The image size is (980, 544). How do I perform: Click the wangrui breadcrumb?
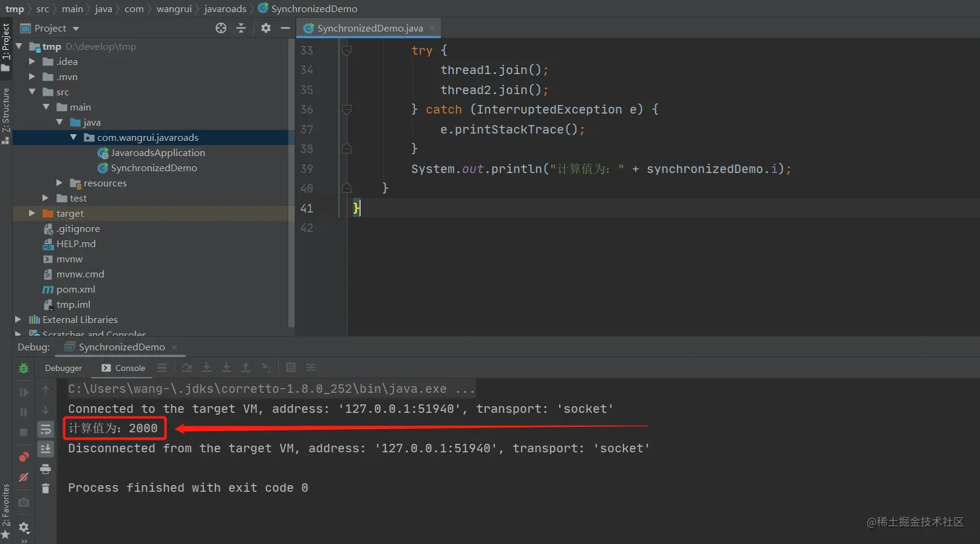(174, 8)
